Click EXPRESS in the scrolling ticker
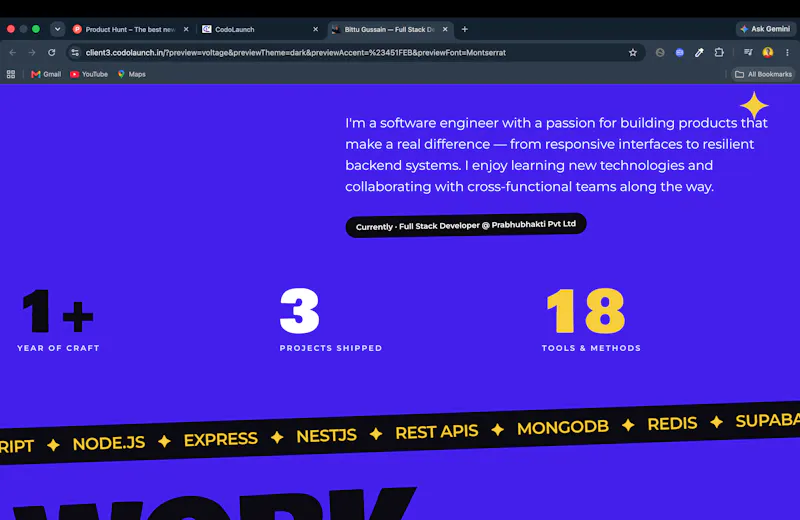800x520 pixels. click(x=220, y=439)
